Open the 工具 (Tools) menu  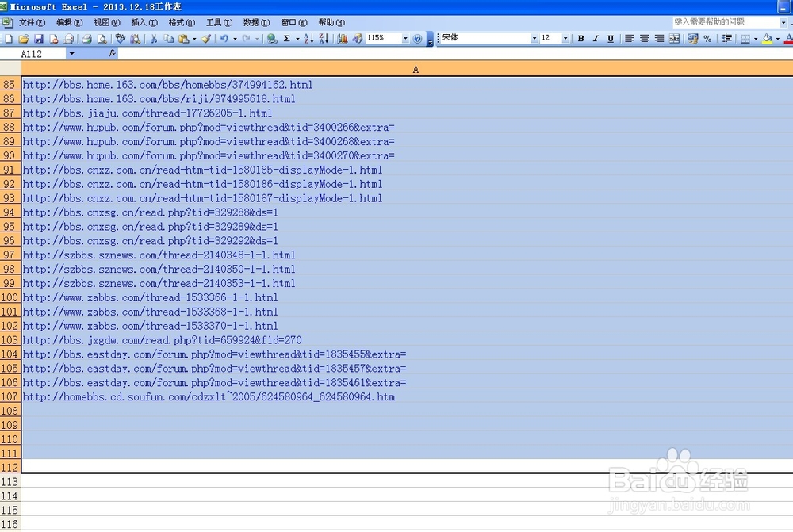click(x=219, y=22)
